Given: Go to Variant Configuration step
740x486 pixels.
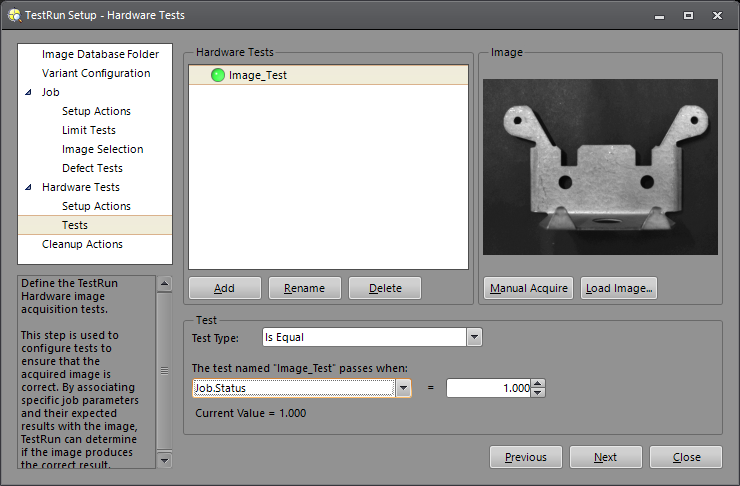Looking at the screenshot, I should click(96, 73).
